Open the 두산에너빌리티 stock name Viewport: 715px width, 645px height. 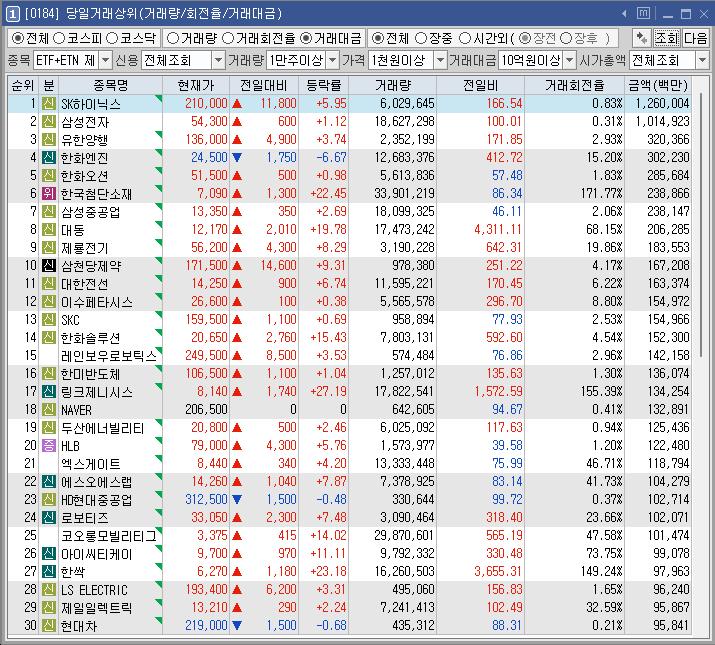tap(103, 428)
